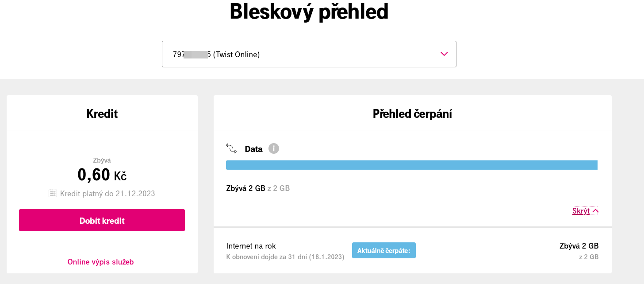Click the Přehled čerpání panel heading
644x284 pixels.
(412, 114)
